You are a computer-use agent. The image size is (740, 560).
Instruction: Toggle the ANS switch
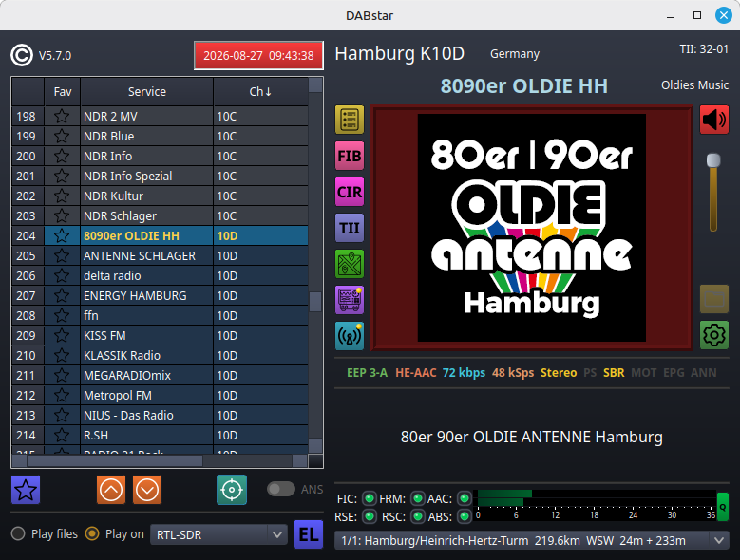[281, 489]
